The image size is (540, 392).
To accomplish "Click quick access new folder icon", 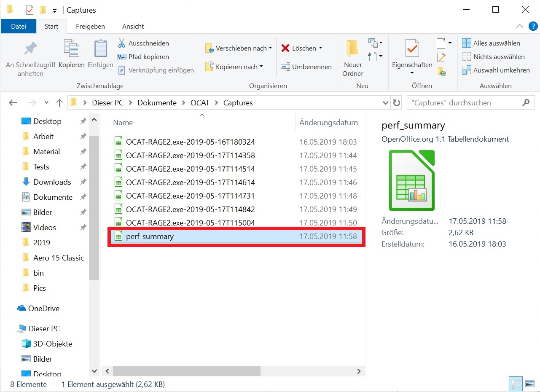I will (x=43, y=10).
